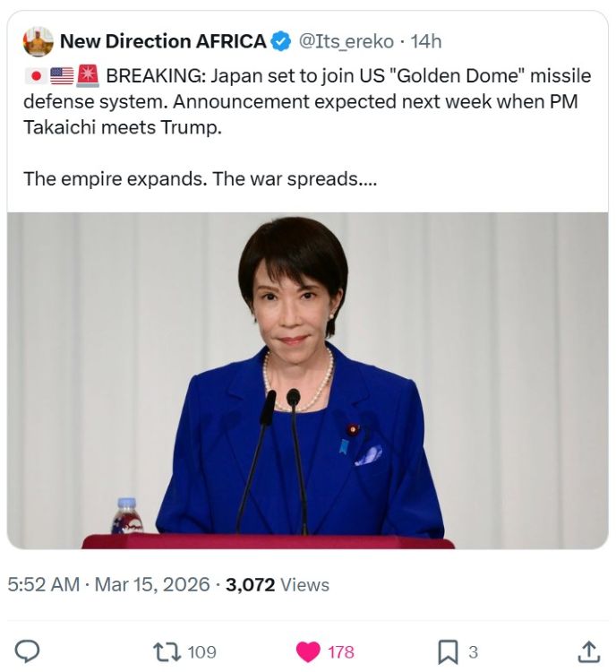Click the New Direction AFRICA display name
Image resolution: width=616 pixels, height=672 pixels.
162,41
